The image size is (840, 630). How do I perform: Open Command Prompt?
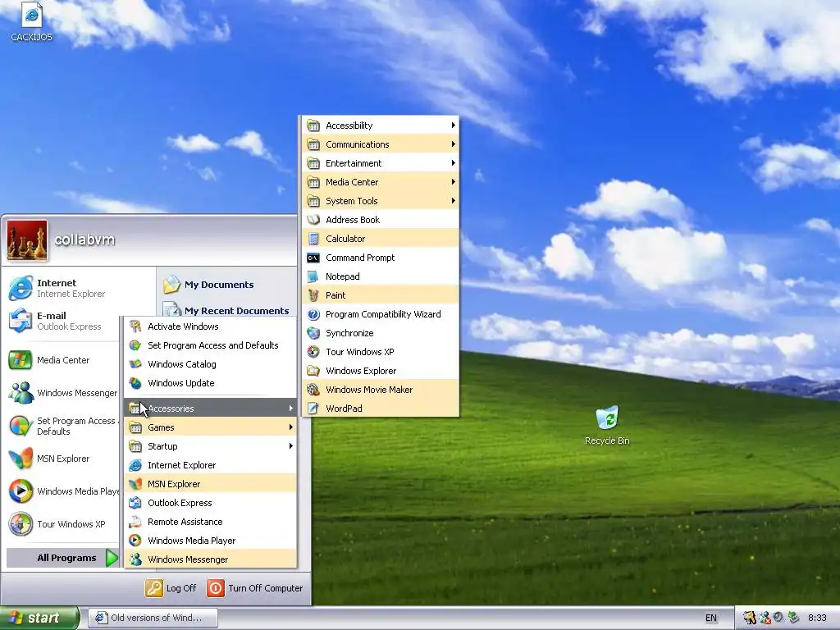(381, 257)
